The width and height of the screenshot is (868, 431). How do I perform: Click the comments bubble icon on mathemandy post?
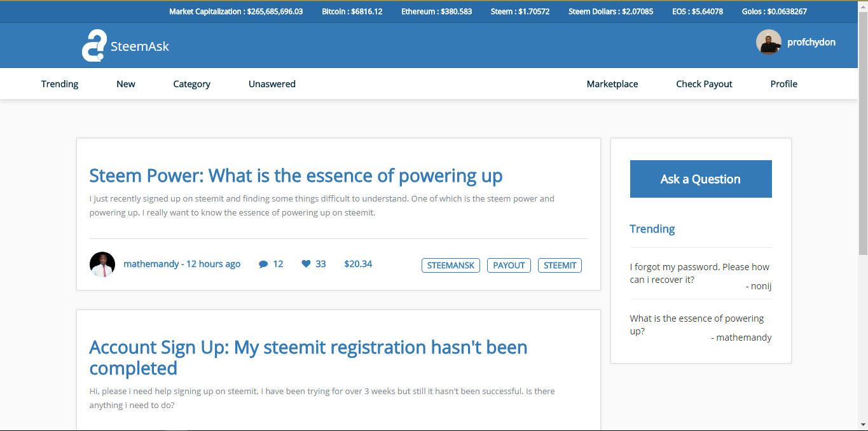tap(263, 264)
